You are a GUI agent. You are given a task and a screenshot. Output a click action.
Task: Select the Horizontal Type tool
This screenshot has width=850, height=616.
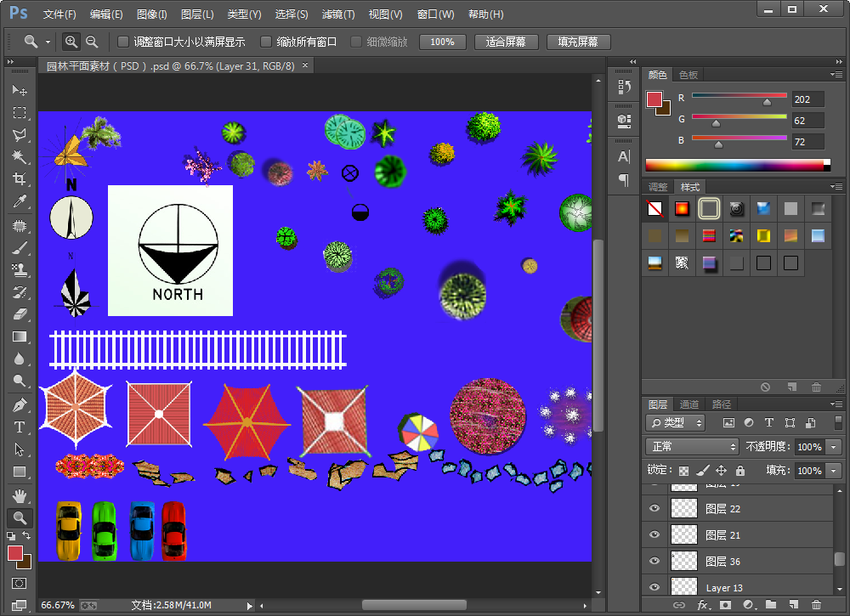point(20,427)
